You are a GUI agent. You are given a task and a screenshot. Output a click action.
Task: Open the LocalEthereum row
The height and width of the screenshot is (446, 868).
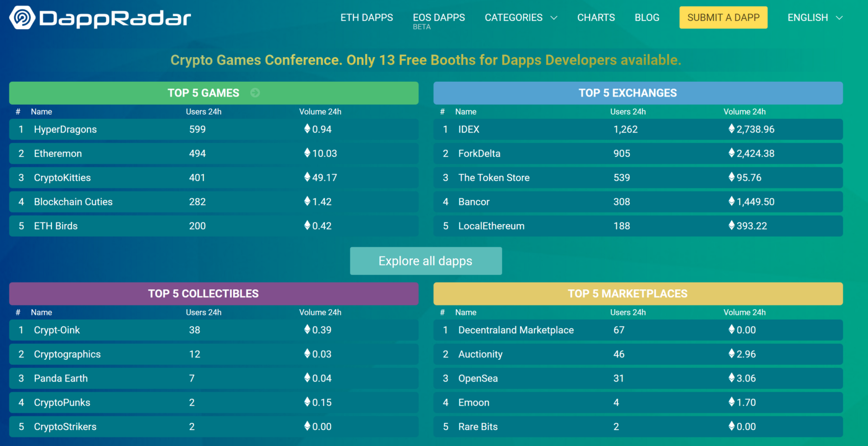tap(638, 226)
